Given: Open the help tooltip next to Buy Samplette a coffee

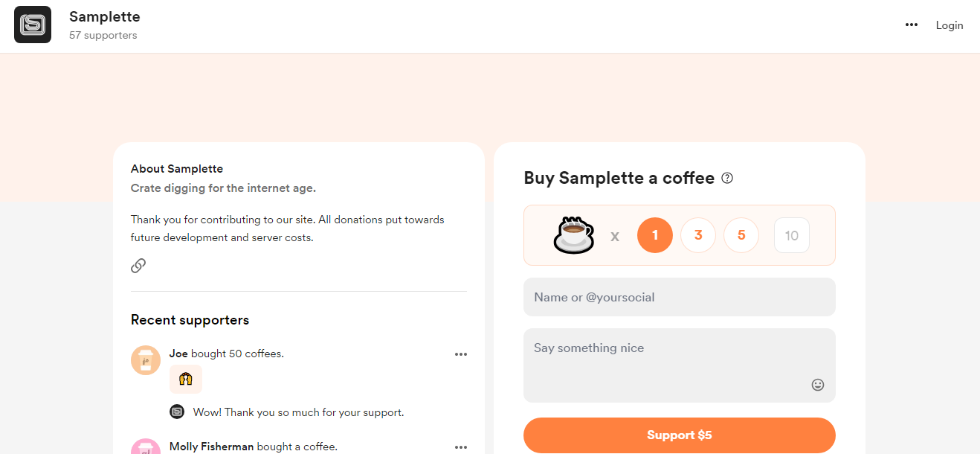Looking at the screenshot, I should [727, 178].
